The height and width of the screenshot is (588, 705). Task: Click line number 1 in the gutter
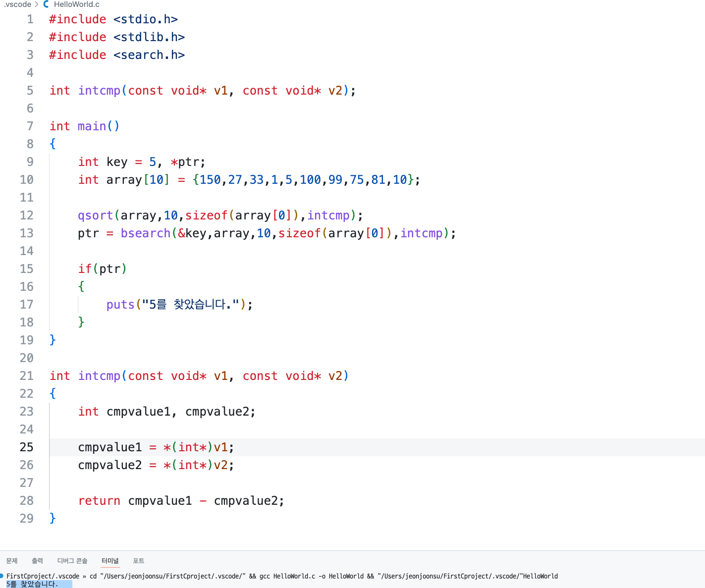tap(30, 19)
